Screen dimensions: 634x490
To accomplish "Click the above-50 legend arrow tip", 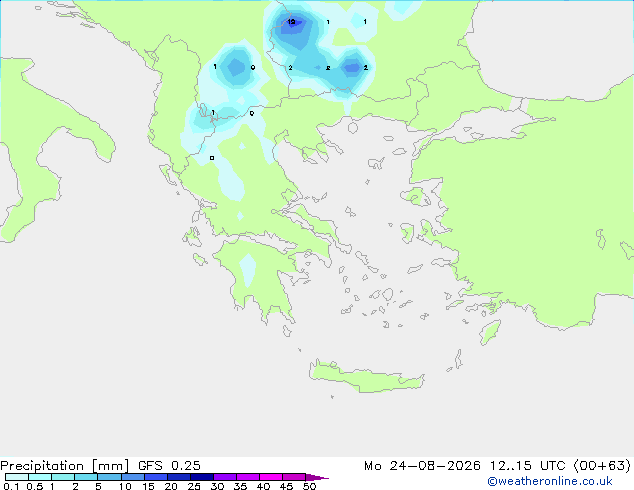I will [x=317, y=477].
